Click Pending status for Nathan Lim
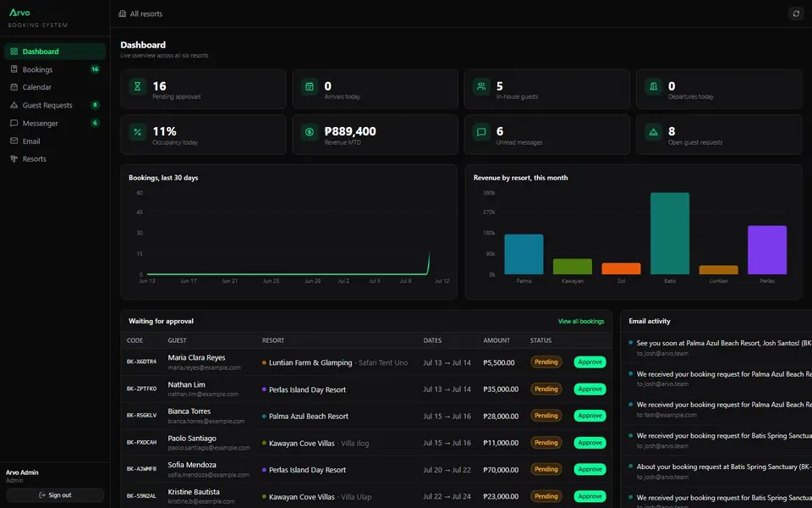This screenshot has height=508, width=812. (x=546, y=389)
